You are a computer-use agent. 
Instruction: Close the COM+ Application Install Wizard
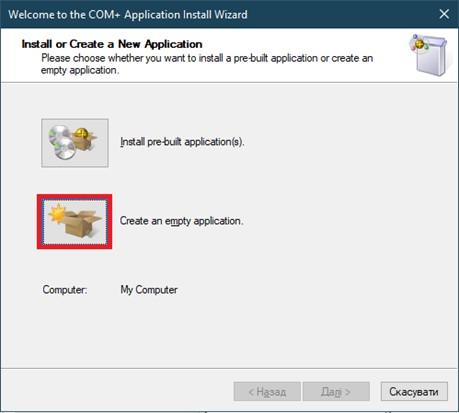(x=444, y=14)
